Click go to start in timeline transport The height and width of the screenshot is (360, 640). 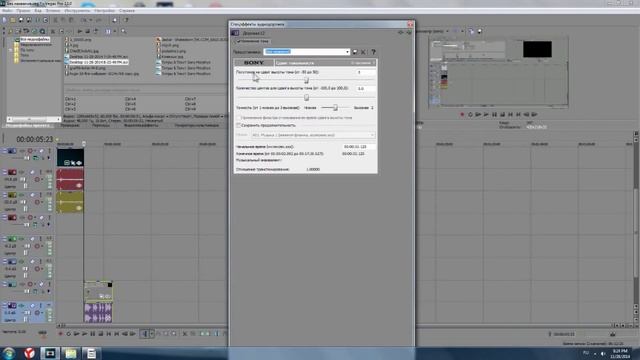(x=109, y=334)
